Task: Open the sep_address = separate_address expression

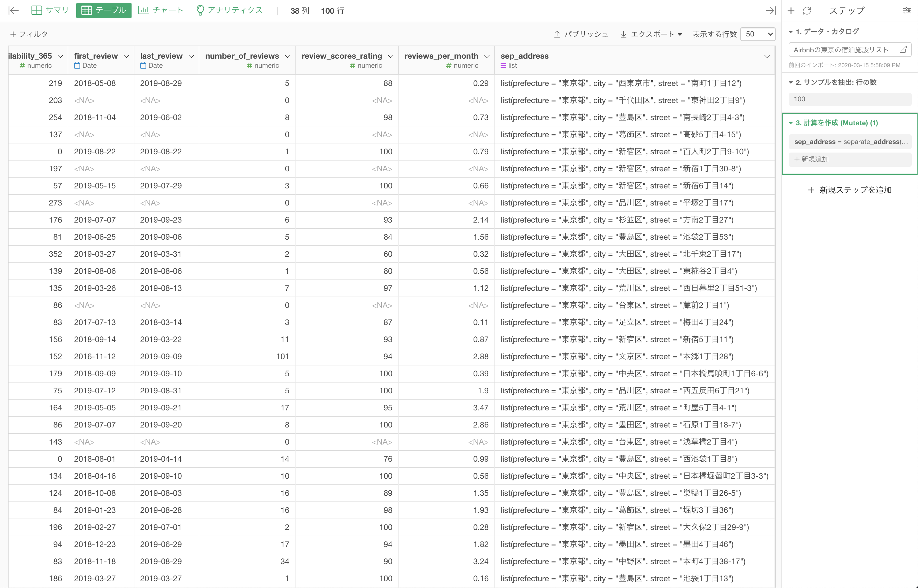Action: (x=850, y=142)
